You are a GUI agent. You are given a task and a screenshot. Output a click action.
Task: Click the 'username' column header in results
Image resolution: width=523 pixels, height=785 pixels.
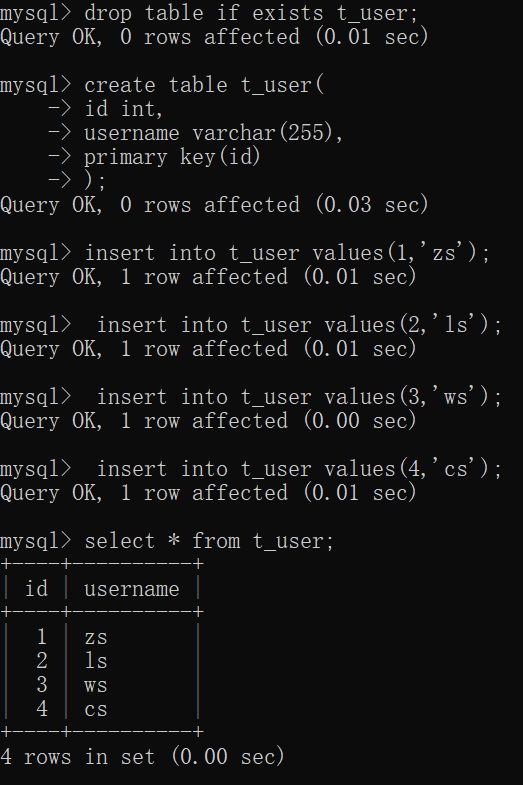tap(132, 589)
